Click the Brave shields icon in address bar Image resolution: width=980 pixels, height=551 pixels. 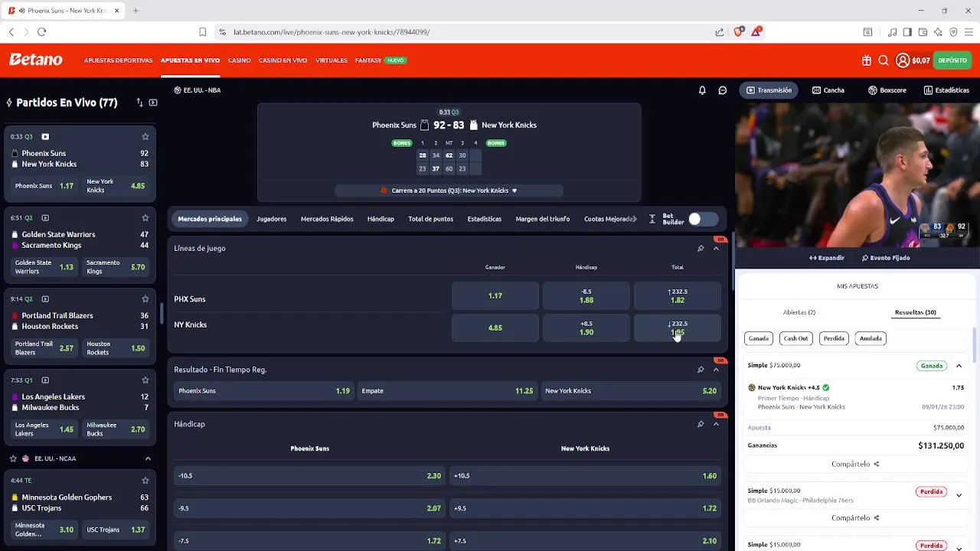738,32
